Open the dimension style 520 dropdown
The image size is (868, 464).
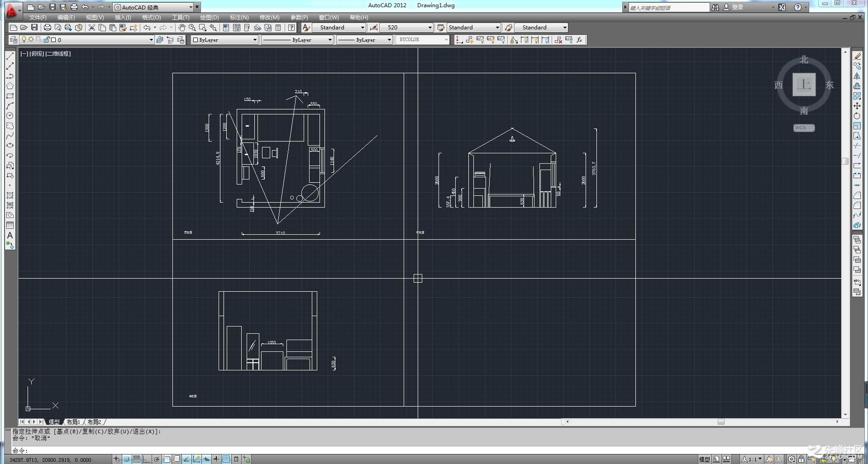[406, 28]
